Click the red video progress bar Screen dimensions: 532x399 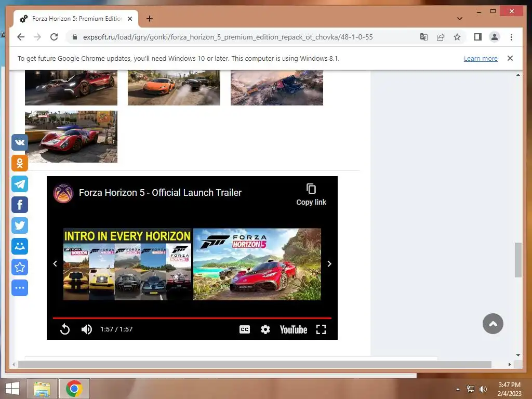[192, 318]
